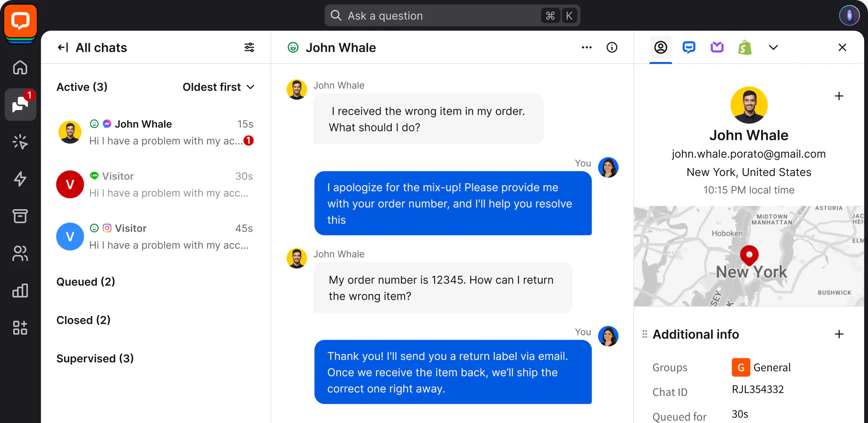Expand the more options dropdown in chat header
This screenshot has width=868, height=423.
click(x=586, y=47)
